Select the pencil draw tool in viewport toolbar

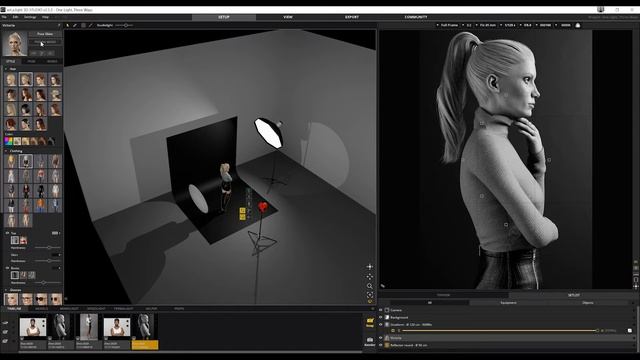click(75, 25)
